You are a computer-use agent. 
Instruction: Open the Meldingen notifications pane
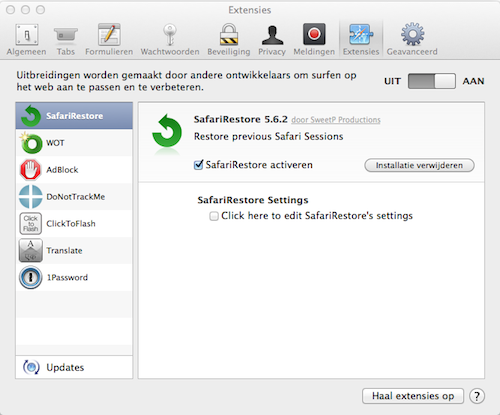(314, 39)
